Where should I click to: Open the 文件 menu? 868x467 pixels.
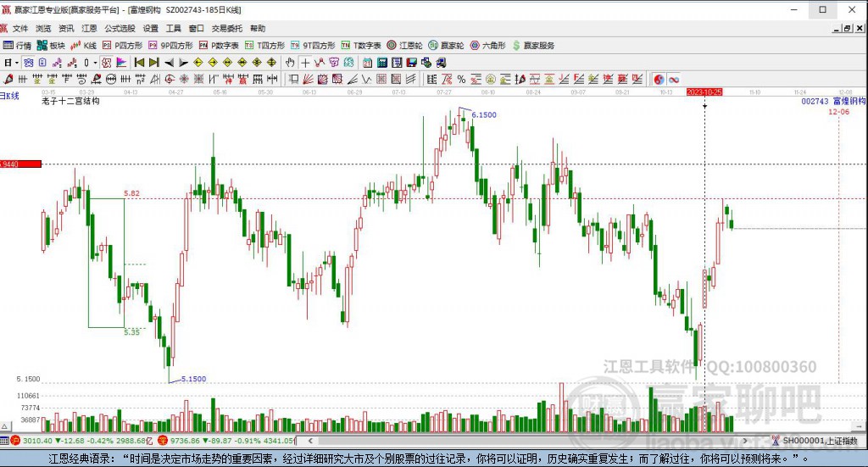pos(20,28)
